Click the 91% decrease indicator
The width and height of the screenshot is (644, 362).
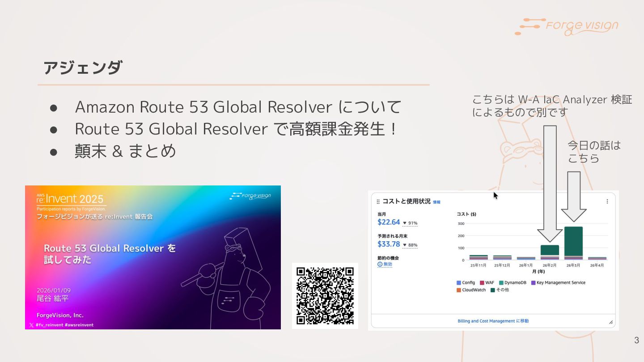[410, 223]
